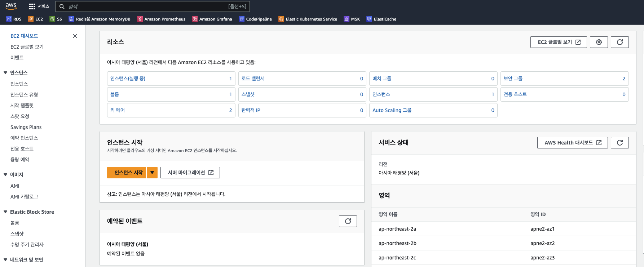Open the S3 shortcut icon
Viewport: 644px width, 267px height.
[x=52, y=19]
